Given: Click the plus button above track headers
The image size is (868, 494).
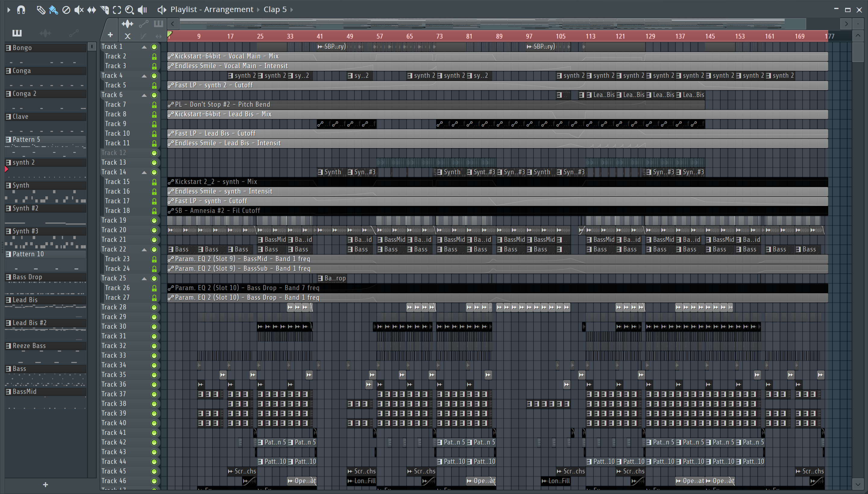Looking at the screenshot, I should 110,35.
